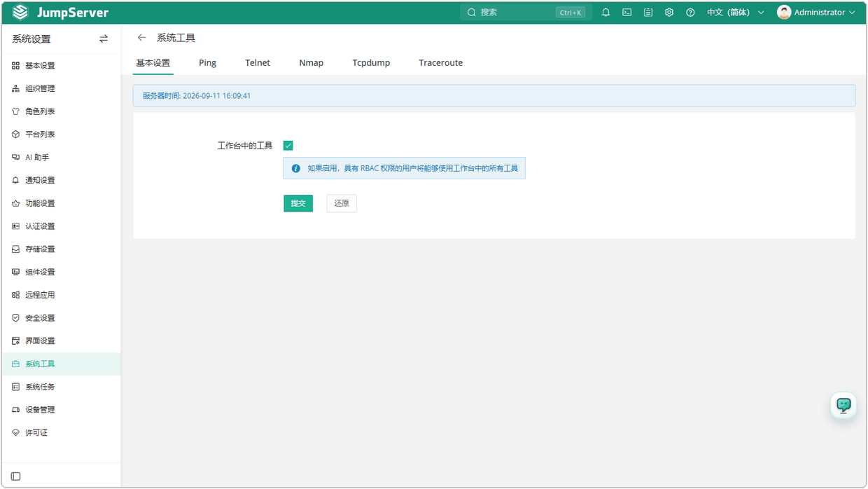Screen dimensions: 868x489
Task: Click the 搜索 search field
Action: point(526,13)
